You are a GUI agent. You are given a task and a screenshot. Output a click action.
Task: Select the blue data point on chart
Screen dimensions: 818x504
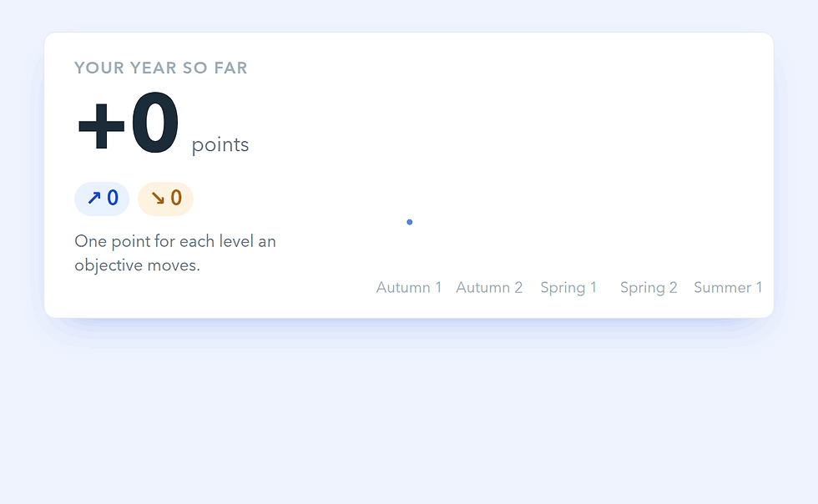click(410, 222)
